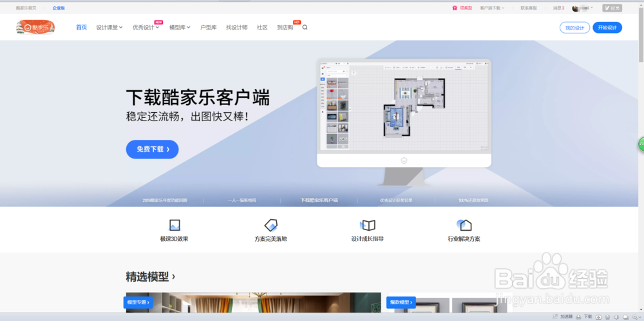Image resolution: width=644 pixels, height=321 pixels.
Task: Click the 我的设计 button
Action: coord(574,28)
